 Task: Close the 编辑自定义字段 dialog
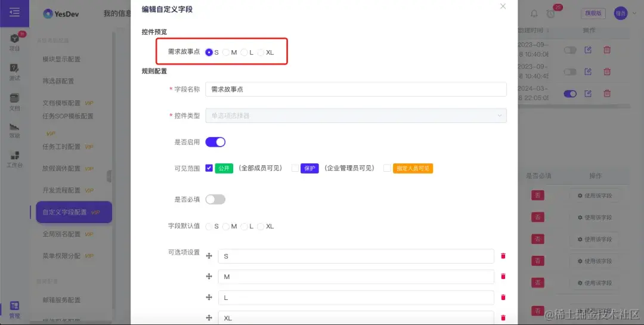point(503,7)
